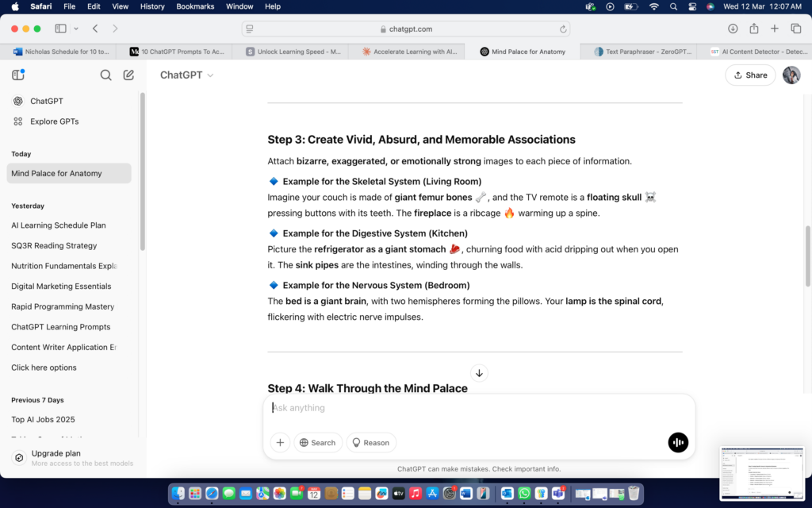Open the ChatGPT model selector dropdown
This screenshot has width=812, height=508.
coord(187,75)
